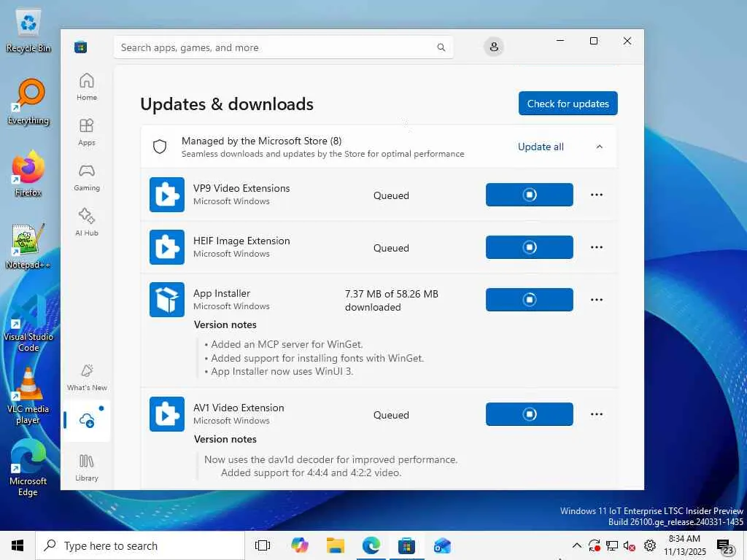
Task: Select the HEIF Image Extension title text
Action: [241, 241]
